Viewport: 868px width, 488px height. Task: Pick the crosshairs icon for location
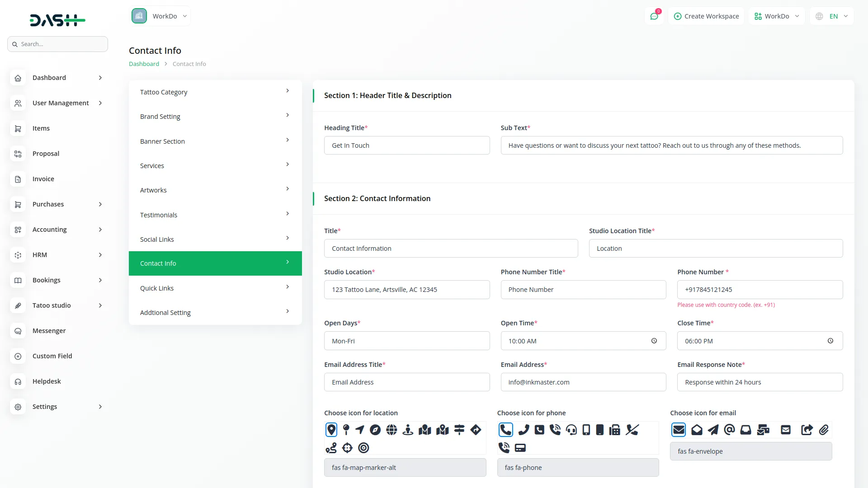click(x=347, y=448)
